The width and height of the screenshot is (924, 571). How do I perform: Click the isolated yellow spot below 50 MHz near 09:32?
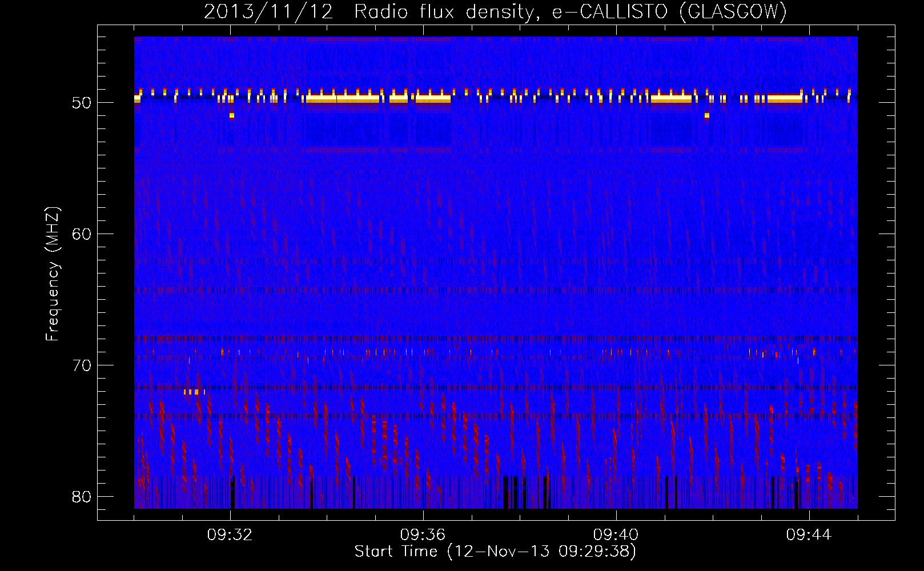coord(231,115)
